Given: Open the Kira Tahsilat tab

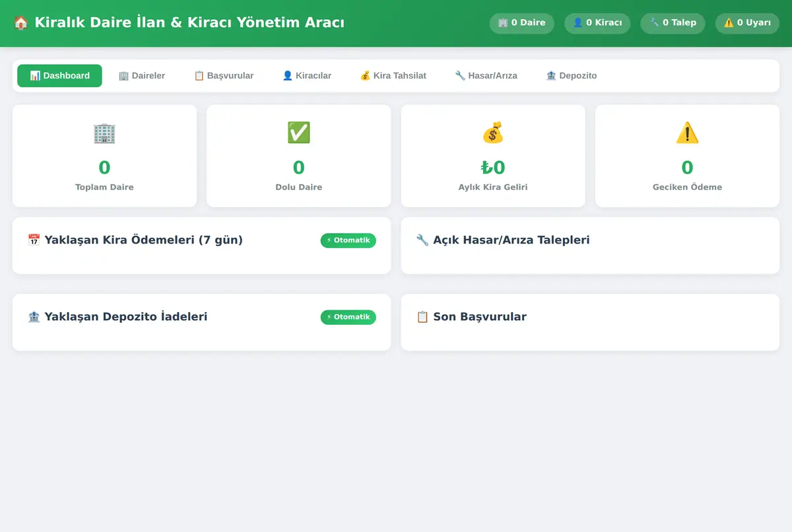Looking at the screenshot, I should (393, 76).
